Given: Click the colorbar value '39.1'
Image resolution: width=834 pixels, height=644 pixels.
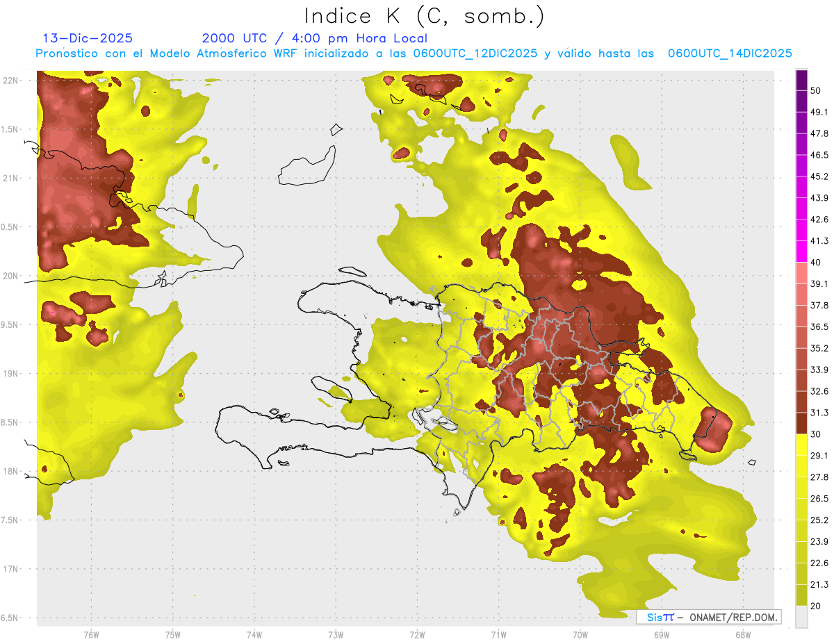Looking at the screenshot, I should [819, 283].
